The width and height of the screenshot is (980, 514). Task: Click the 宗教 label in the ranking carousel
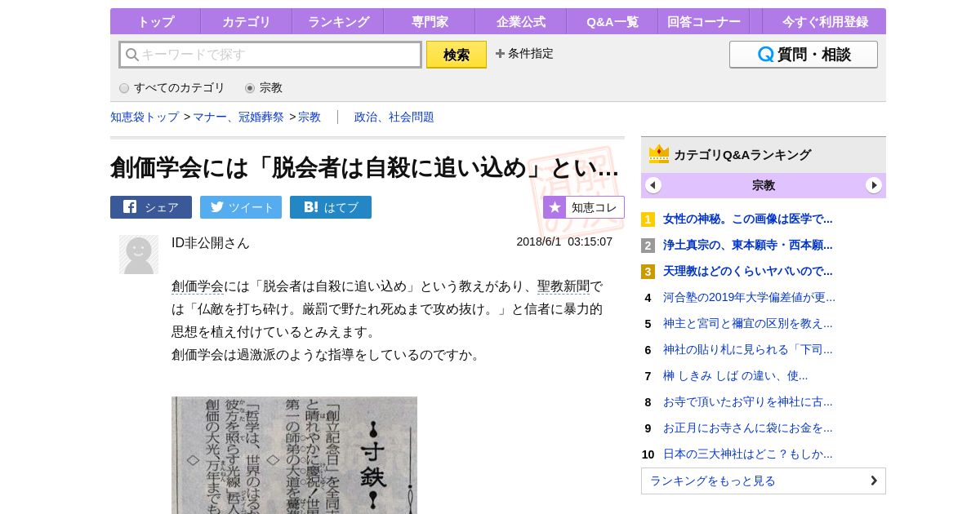tap(764, 185)
